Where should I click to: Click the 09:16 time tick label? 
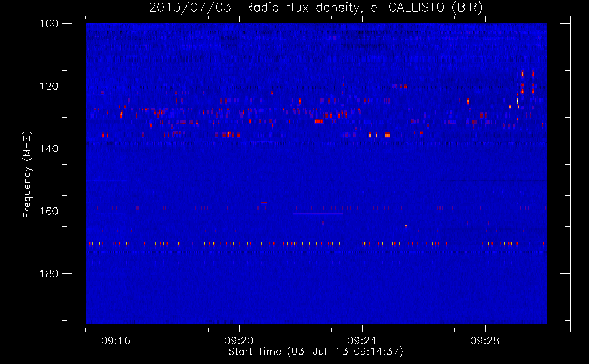pos(115,341)
